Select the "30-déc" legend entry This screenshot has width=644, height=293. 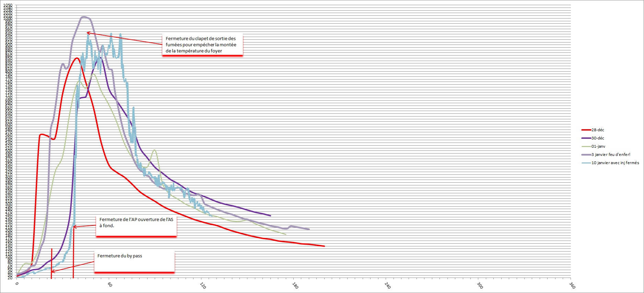593,138
